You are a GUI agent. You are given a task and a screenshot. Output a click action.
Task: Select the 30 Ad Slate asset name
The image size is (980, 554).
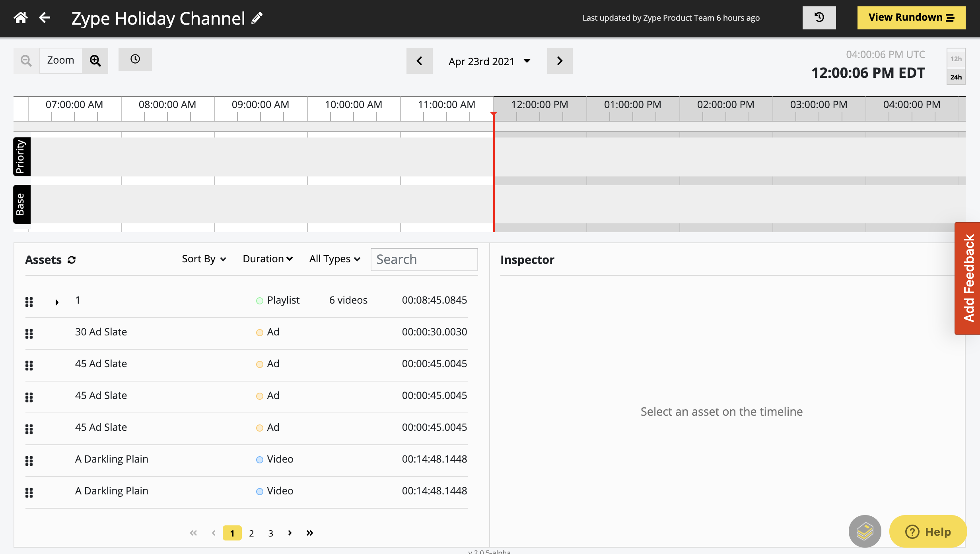[x=101, y=332]
